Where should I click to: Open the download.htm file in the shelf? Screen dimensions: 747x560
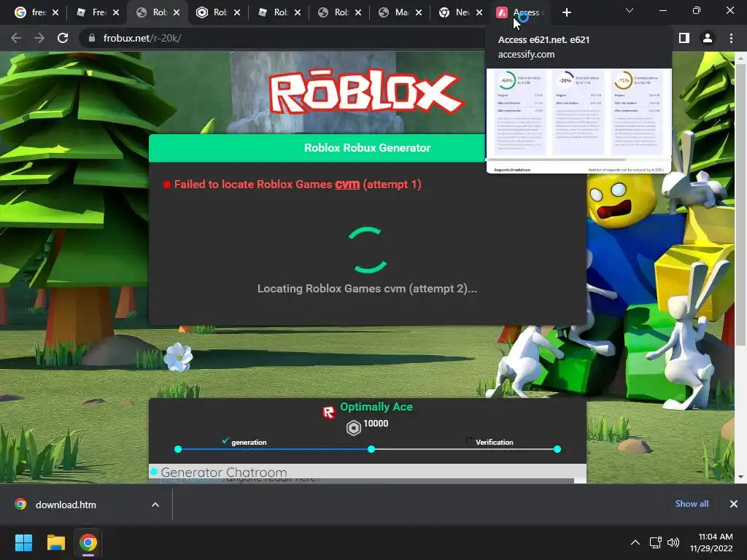66,505
